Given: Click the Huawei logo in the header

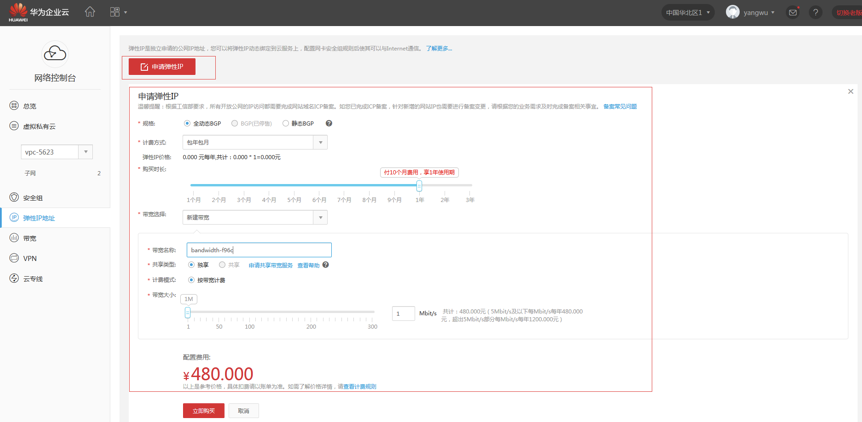Looking at the screenshot, I should tap(18, 12).
